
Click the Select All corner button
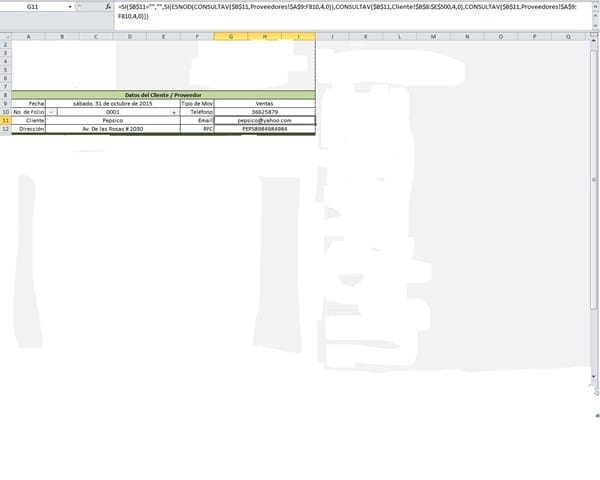5,37
